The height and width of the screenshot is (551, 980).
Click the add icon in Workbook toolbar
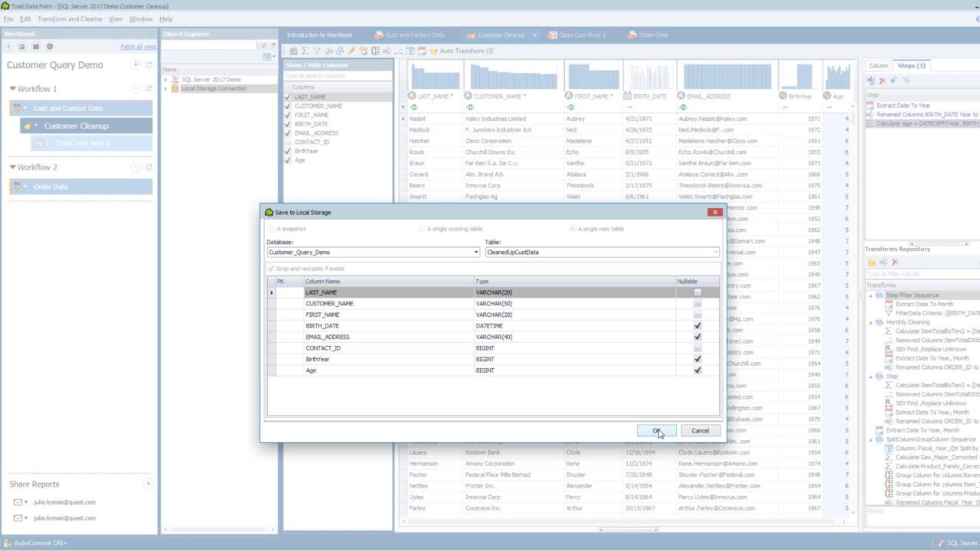click(9, 47)
